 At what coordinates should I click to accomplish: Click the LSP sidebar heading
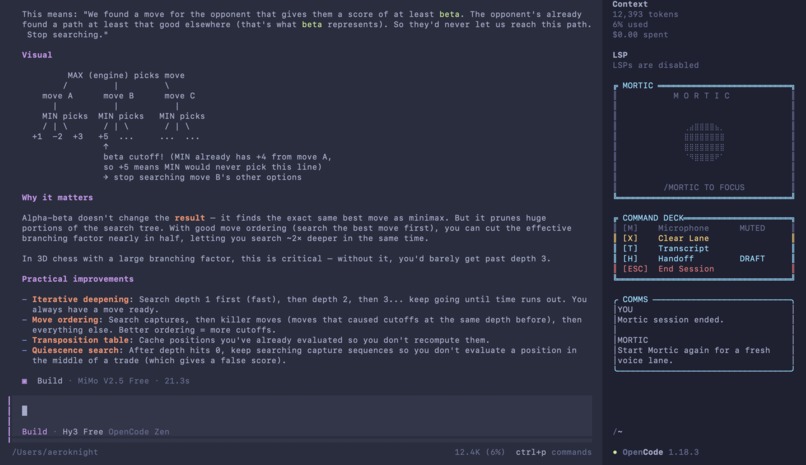(x=620, y=55)
